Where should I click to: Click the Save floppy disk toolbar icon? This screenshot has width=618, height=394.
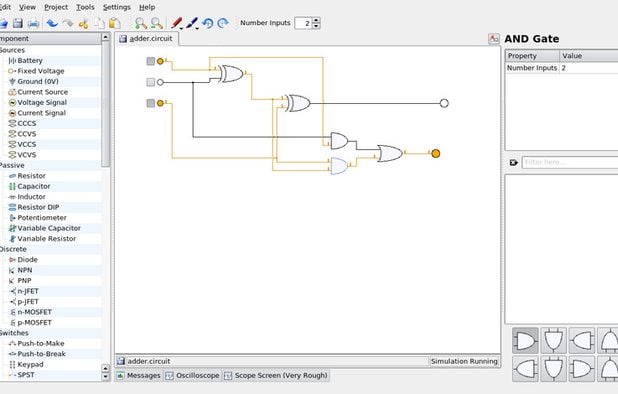[x=18, y=23]
